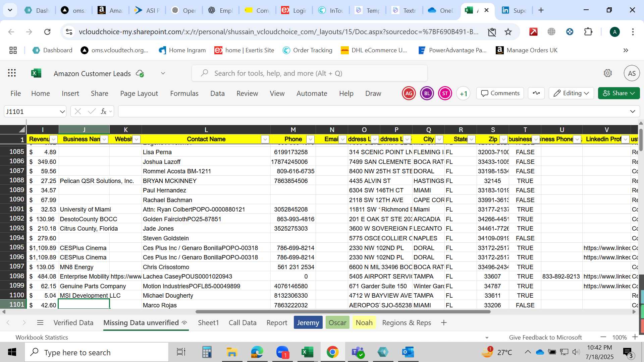Viewport: 644px width, 362px height.
Task: Open Outlook from the taskbar
Action: click(408, 352)
